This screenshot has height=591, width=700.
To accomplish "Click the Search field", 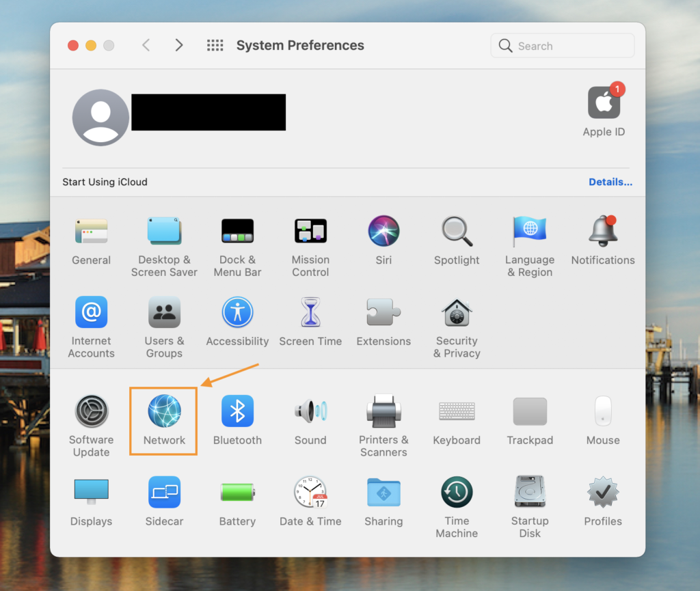I will click(x=567, y=46).
